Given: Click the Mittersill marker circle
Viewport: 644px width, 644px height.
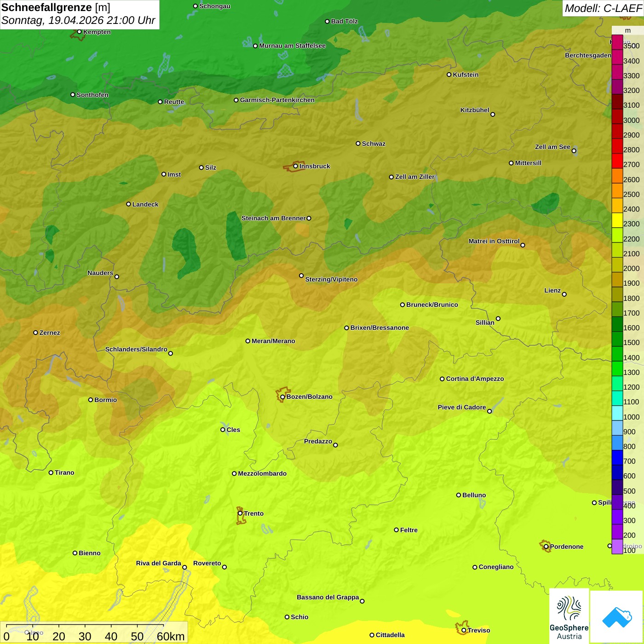Looking at the screenshot, I should (511, 163).
